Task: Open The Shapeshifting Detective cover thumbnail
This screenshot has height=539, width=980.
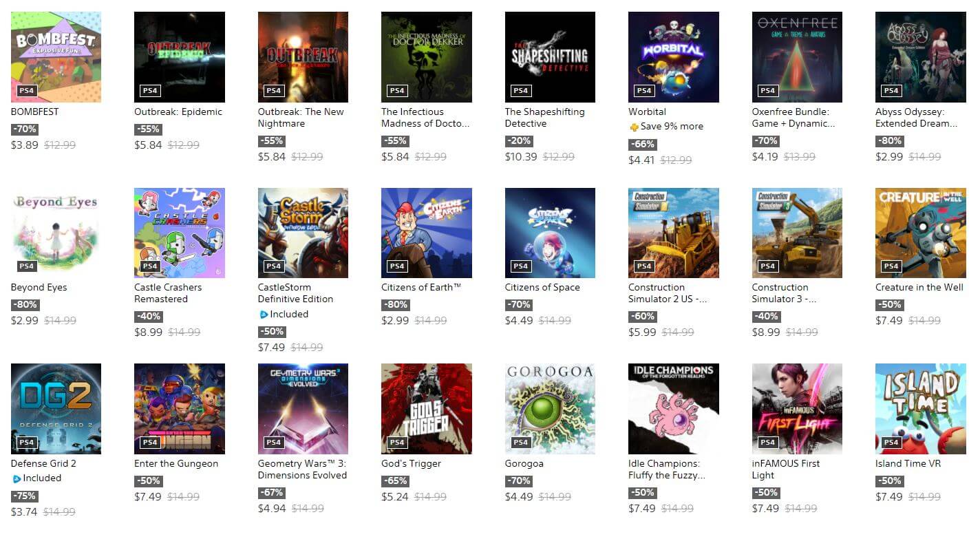Action: click(550, 57)
